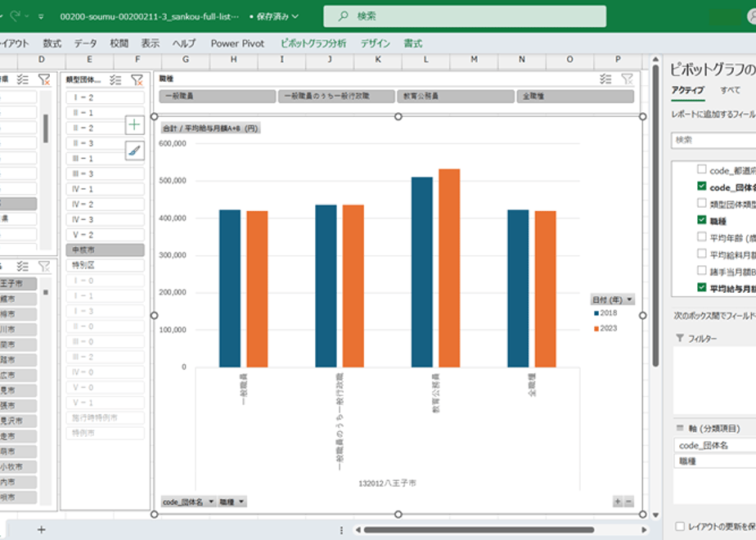Screen dimensions: 756x540
Task: Tick the 類型団体類型 field checkbox
Action: point(702,203)
